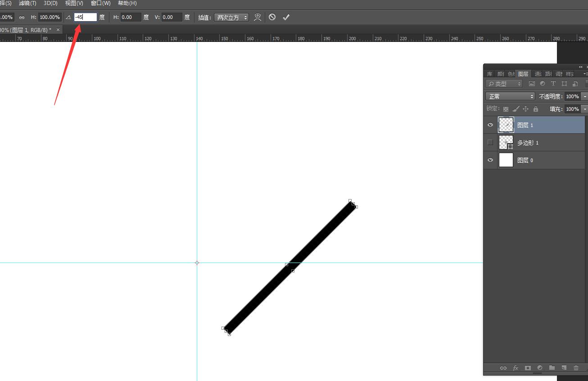
Task: Open the 窗口(W) menu
Action: 100,3
